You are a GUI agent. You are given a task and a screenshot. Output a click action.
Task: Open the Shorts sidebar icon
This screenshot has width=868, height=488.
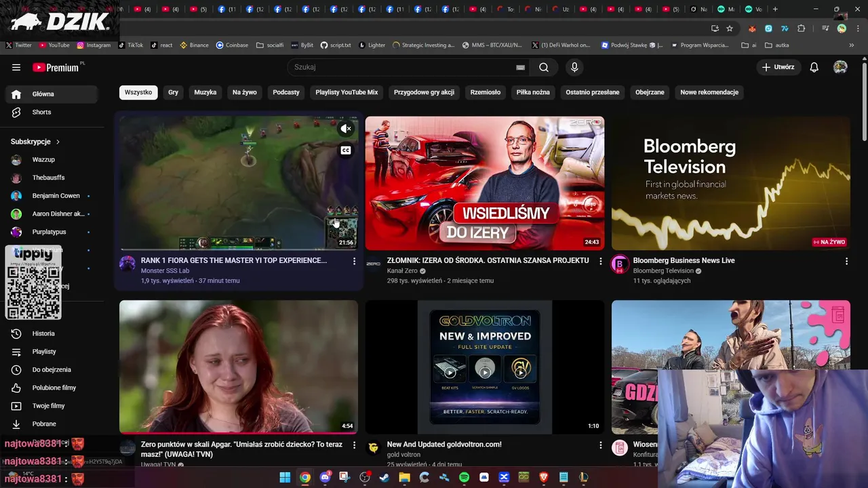tap(16, 112)
